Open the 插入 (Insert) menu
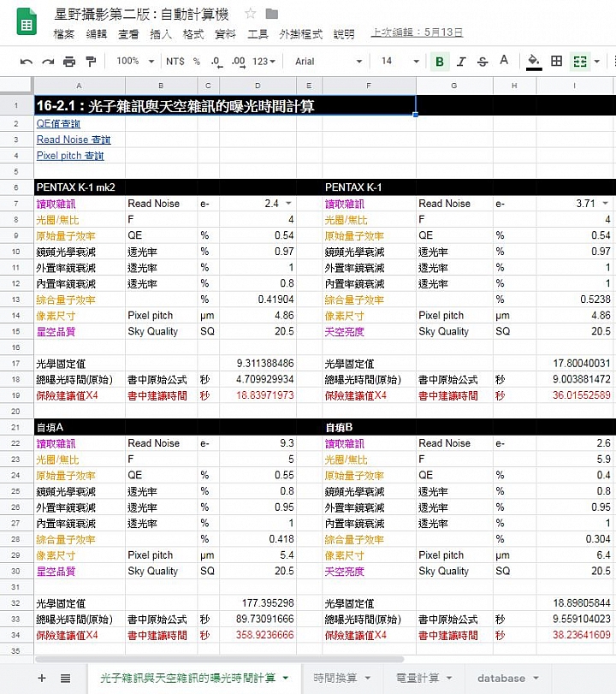The width and height of the screenshot is (616, 694). tap(161, 34)
